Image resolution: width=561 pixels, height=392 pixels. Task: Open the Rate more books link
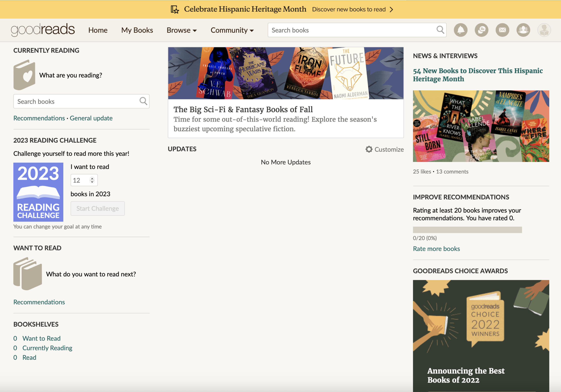pyautogui.click(x=436, y=249)
